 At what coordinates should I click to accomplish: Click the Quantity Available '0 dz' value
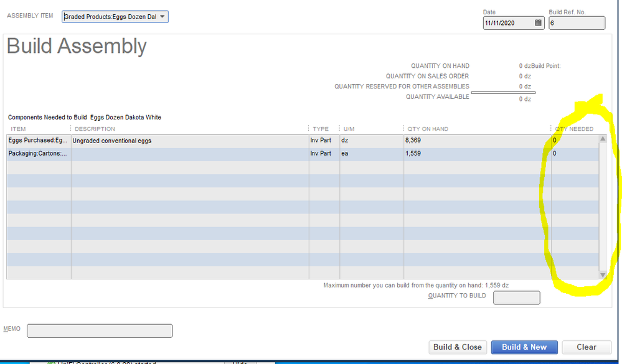point(525,99)
